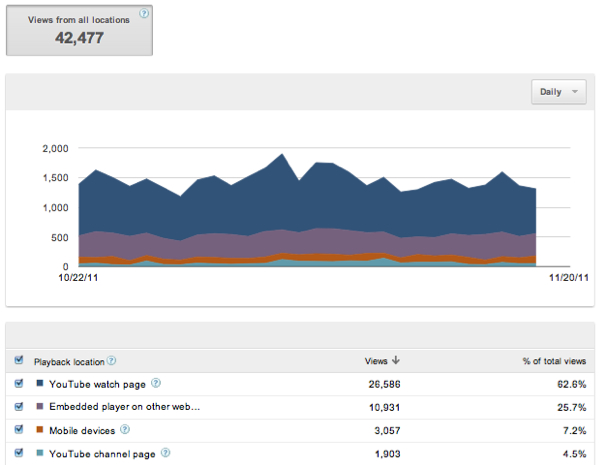Open the Daily interval dropdown
The width and height of the screenshot is (600, 465).
558,92
